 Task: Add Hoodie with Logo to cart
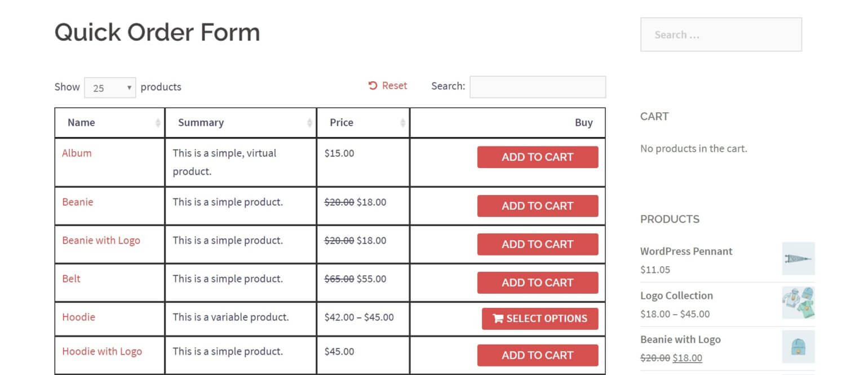[x=538, y=356]
